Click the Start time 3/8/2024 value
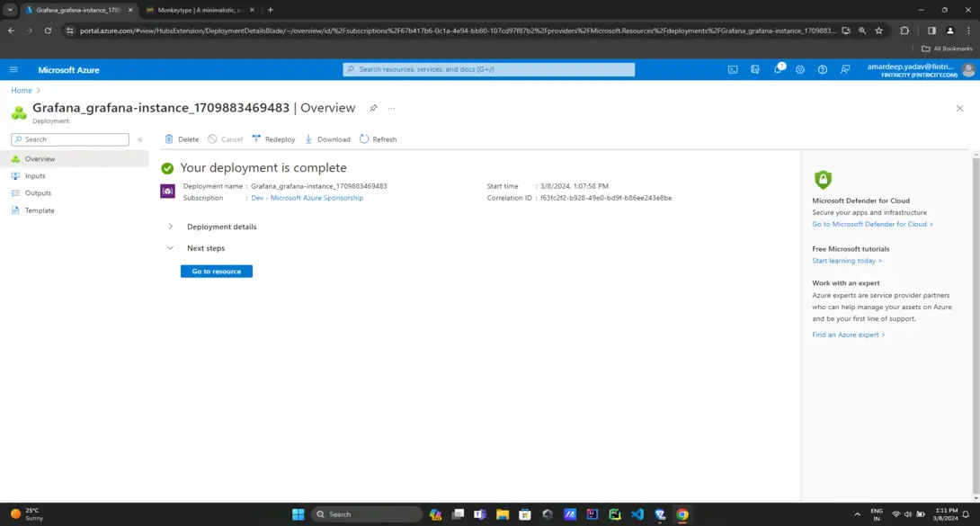 [574, 186]
